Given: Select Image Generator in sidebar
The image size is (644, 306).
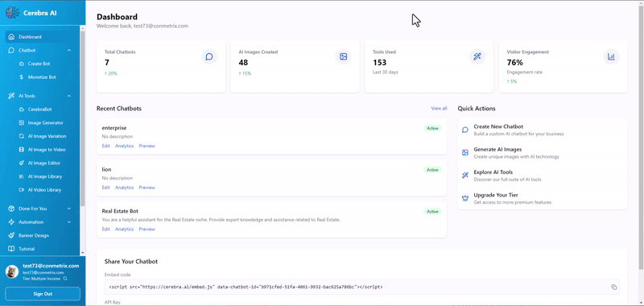Looking at the screenshot, I should tap(45, 123).
